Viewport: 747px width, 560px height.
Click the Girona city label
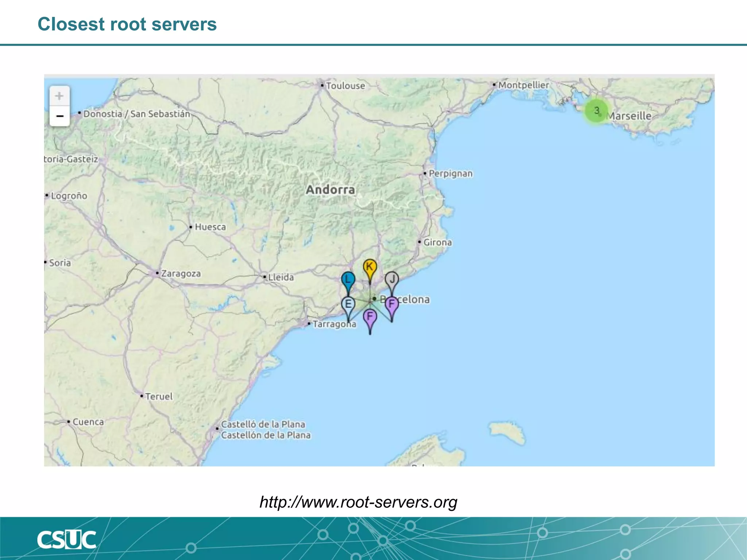tap(437, 242)
